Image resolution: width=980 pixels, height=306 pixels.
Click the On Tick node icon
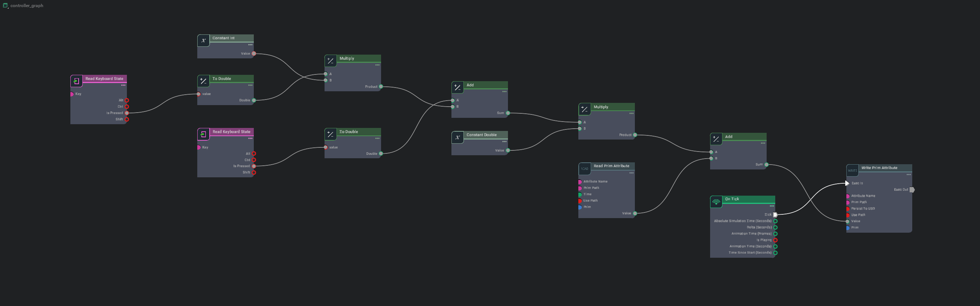[x=716, y=202]
